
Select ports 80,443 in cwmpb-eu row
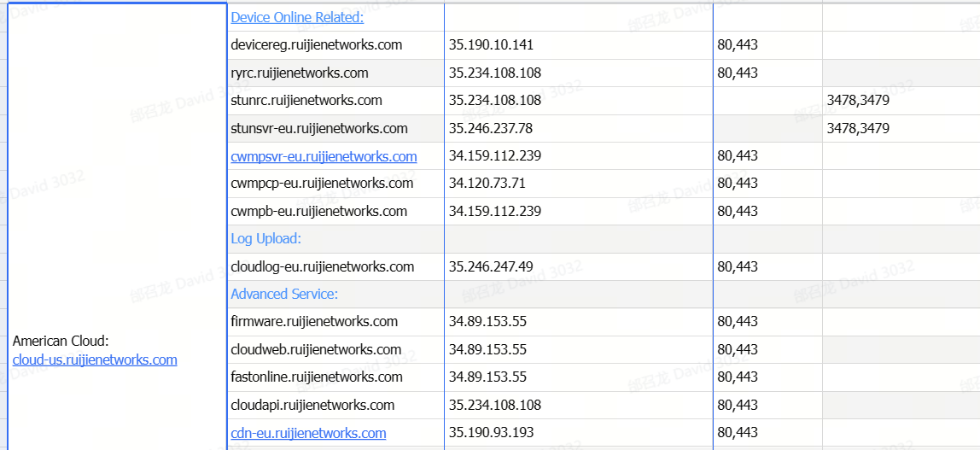pyautogui.click(x=738, y=211)
